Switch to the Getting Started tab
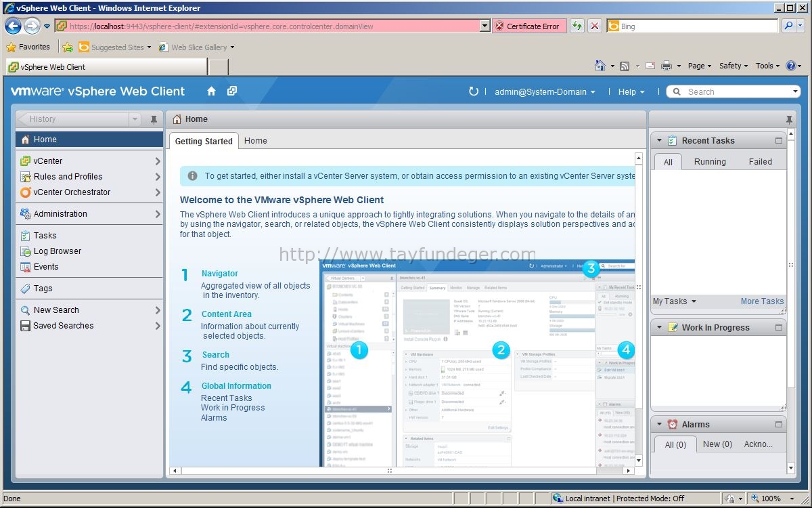The height and width of the screenshot is (508, 812). coord(204,141)
